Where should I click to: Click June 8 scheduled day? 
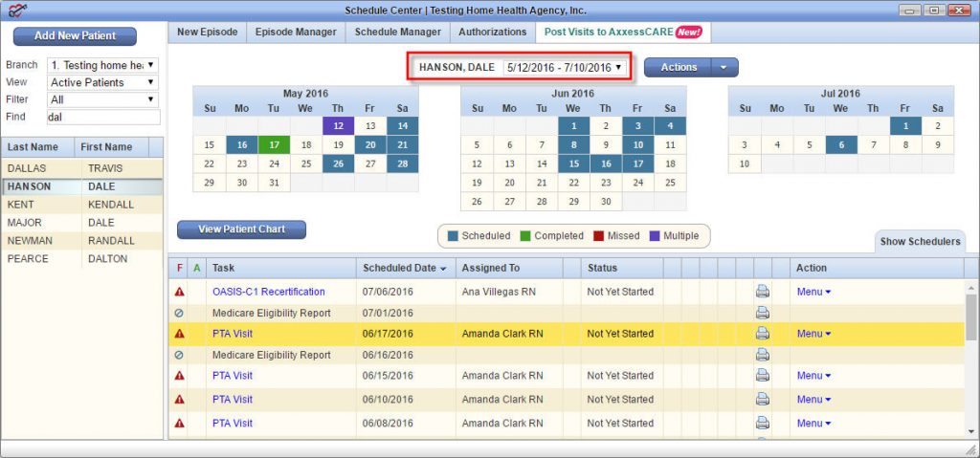[573, 145]
